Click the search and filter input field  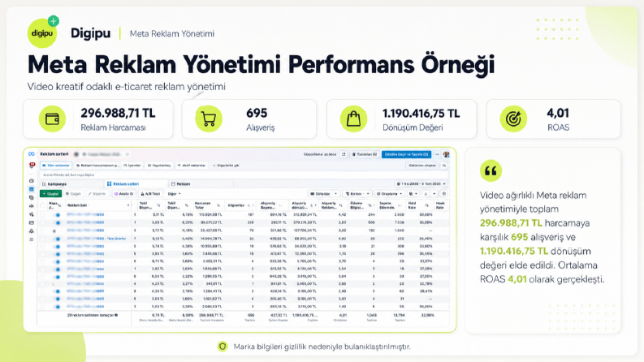(x=244, y=175)
